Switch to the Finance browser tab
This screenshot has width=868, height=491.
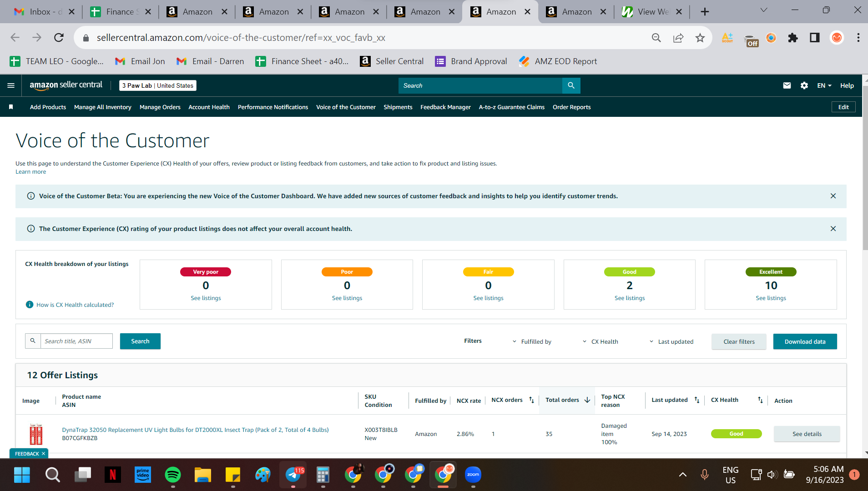pyautogui.click(x=120, y=12)
